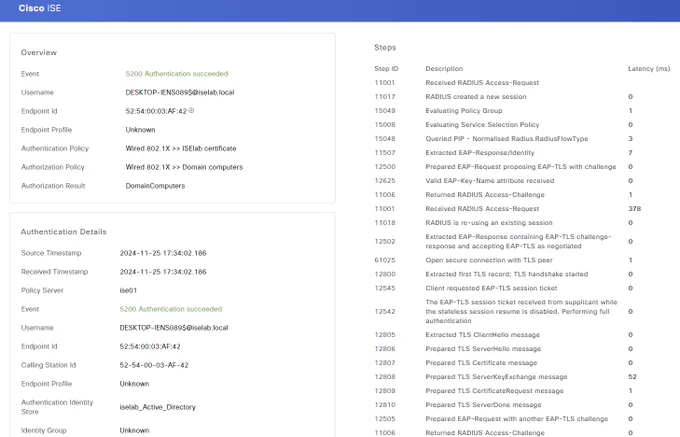Select Policy Server value ise01

tap(128, 290)
